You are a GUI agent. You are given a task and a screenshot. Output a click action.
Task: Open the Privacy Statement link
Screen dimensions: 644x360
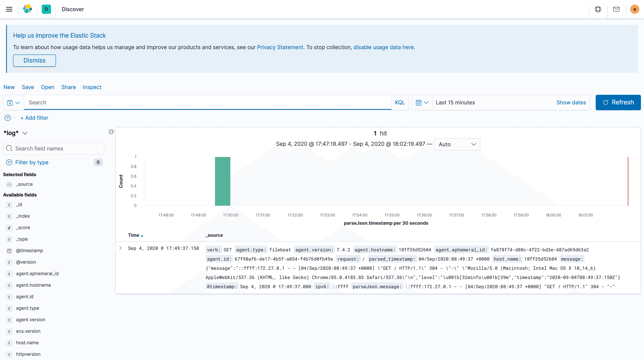(x=280, y=47)
